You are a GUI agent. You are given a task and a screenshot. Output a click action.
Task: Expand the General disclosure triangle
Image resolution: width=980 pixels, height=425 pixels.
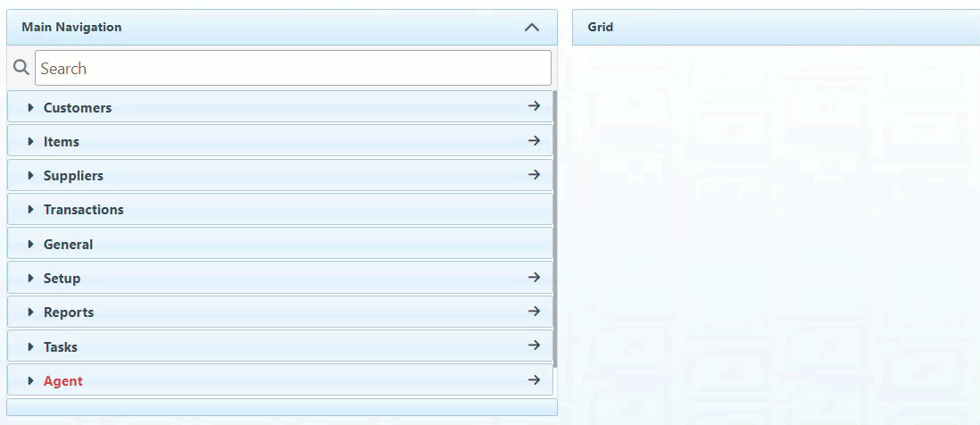click(x=30, y=245)
